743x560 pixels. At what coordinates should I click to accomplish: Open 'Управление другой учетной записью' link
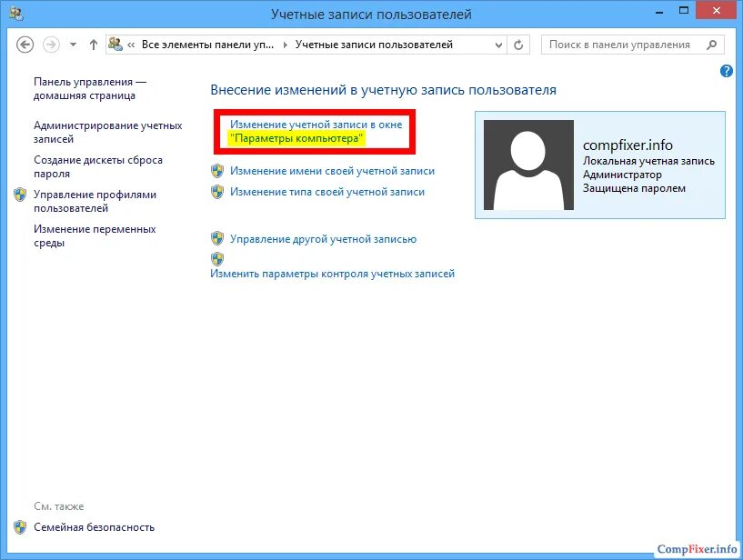pos(323,239)
